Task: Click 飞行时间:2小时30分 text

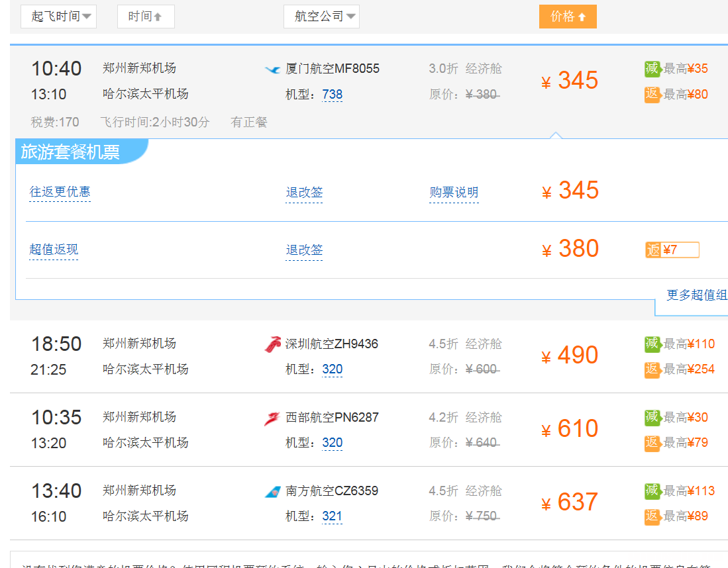Action: tap(155, 122)
